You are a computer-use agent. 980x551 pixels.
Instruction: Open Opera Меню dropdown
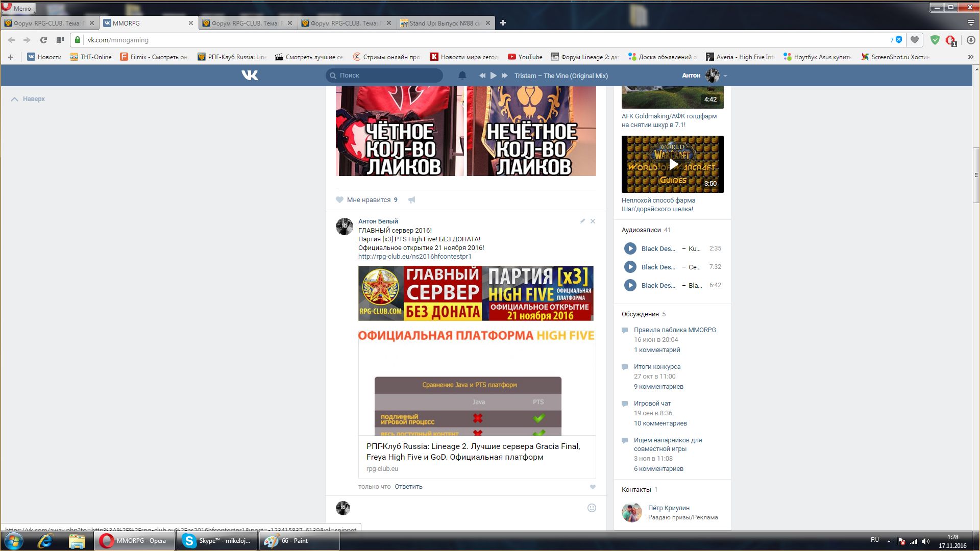[18, 8]
